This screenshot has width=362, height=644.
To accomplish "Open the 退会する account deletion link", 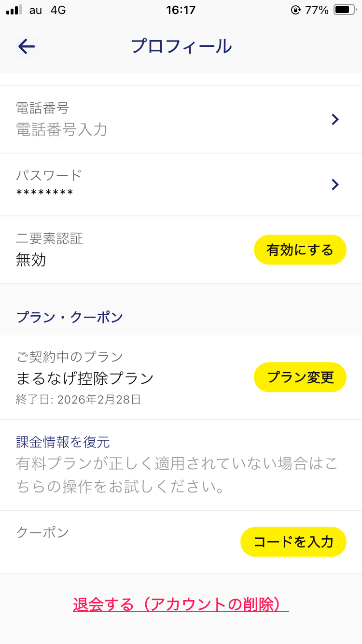I will tap(181, 604).
